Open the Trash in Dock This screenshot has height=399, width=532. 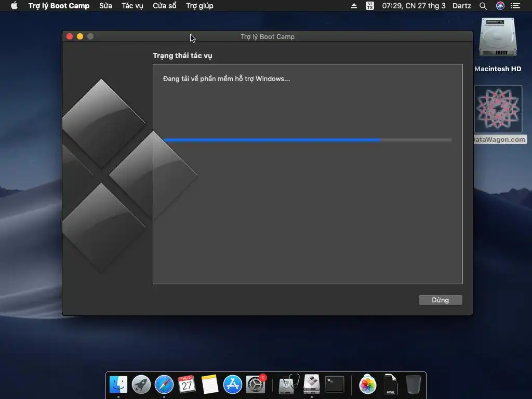413,384
